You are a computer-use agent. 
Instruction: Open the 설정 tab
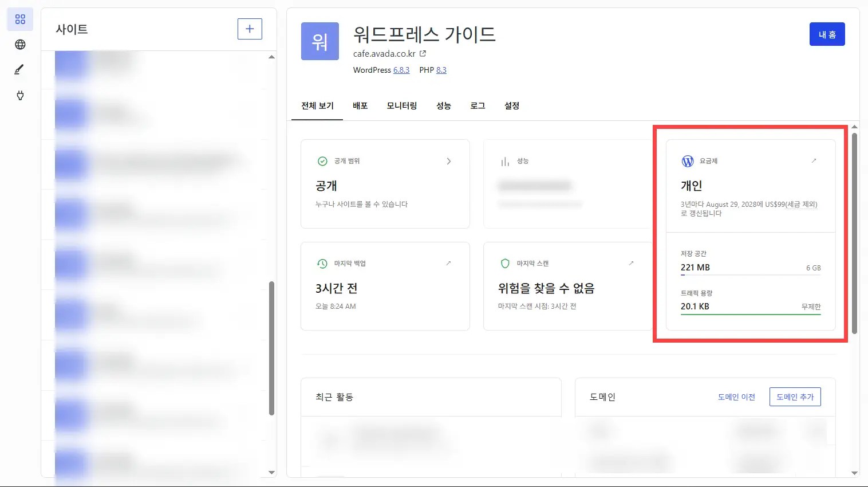(x=511, y=105)
